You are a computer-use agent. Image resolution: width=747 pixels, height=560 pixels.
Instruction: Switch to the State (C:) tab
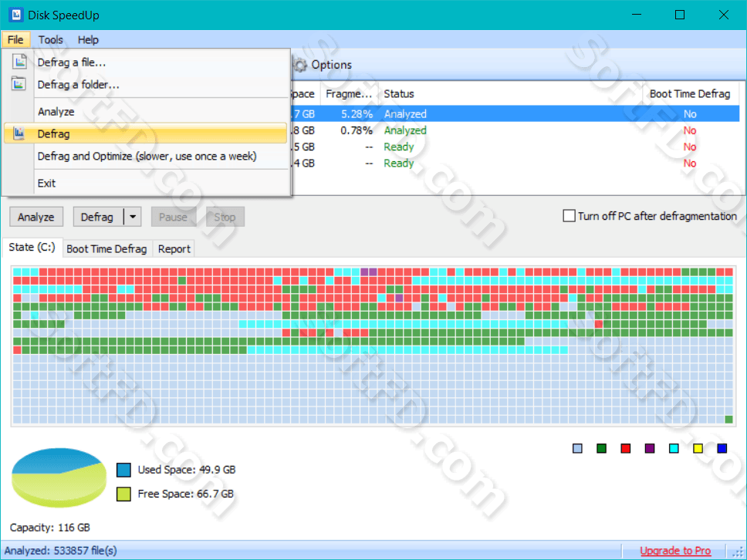[32, 247]
